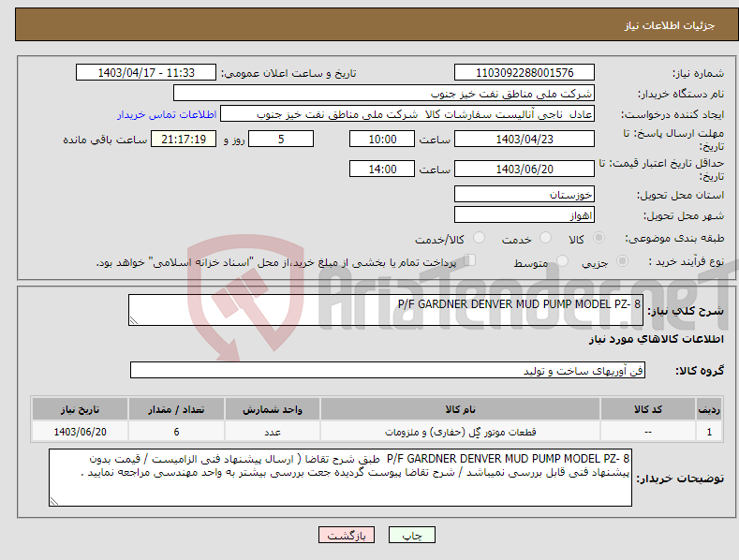Viewport: 739px width, 560px height.
Task: Click the goods group field فن آوریهای ساخت
Action: [388, 371]
